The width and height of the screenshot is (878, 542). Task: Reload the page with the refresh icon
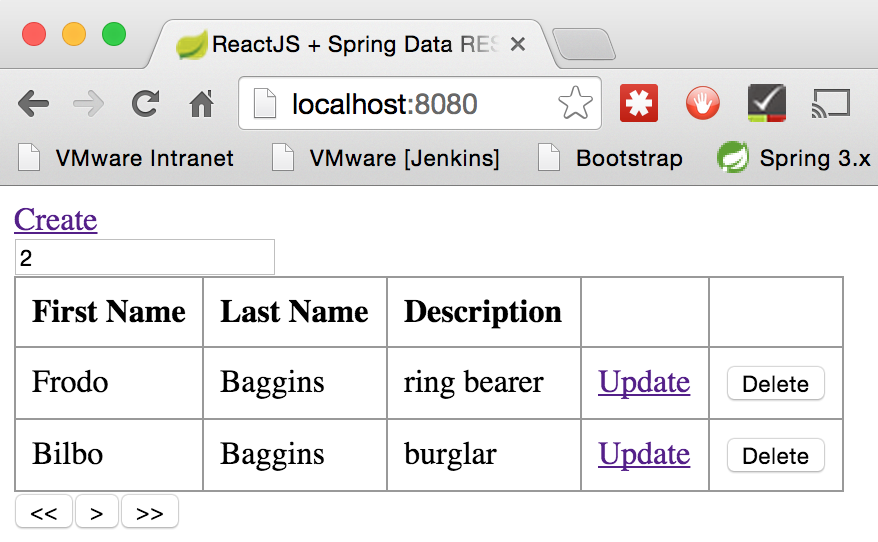pyautogui.click(x=146, y=103)
